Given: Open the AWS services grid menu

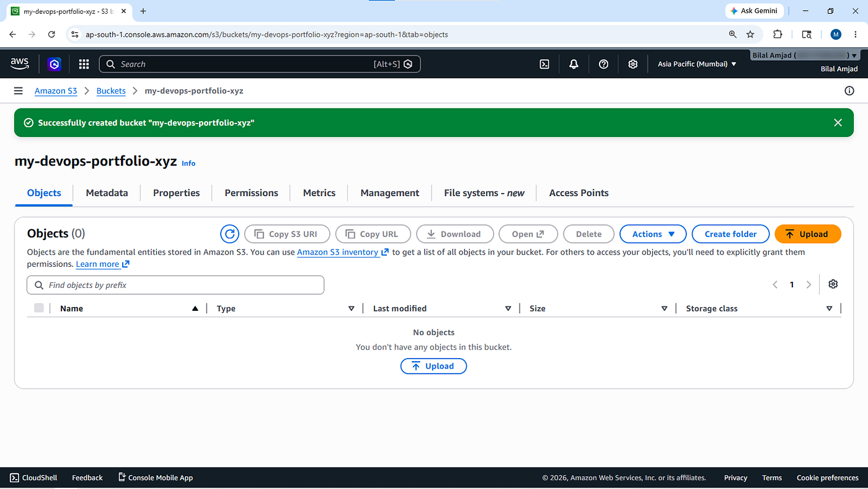Looking at the screenshot, I should point(84,64).
